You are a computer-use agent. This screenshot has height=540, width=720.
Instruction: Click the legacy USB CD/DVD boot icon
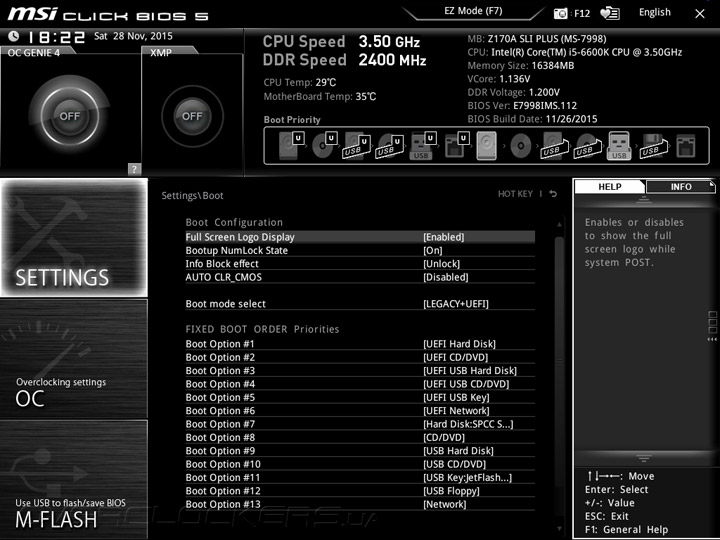(x=588, y=146)
